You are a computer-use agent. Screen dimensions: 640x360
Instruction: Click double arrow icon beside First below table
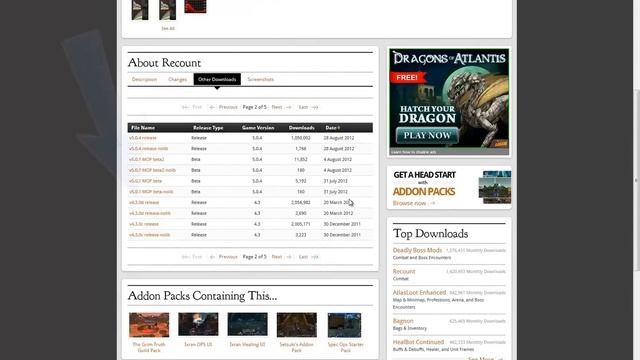185,257
